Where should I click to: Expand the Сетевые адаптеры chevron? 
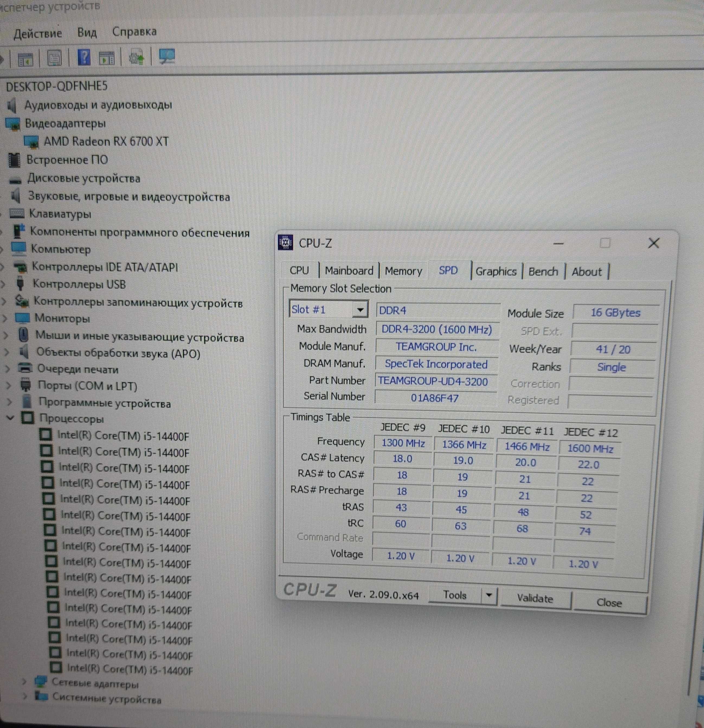point(24,682)
